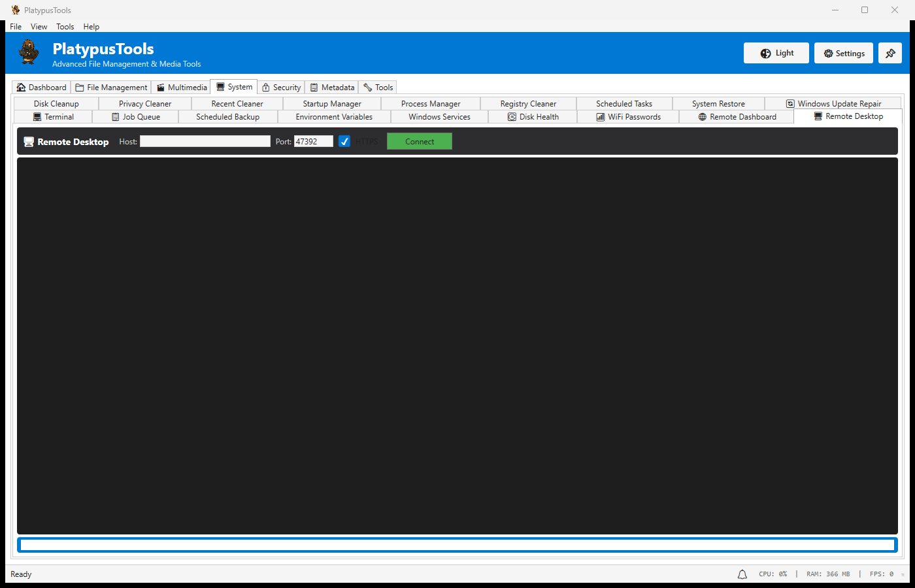
Task: Open the Settings button
Action: [x=843, y=53]
